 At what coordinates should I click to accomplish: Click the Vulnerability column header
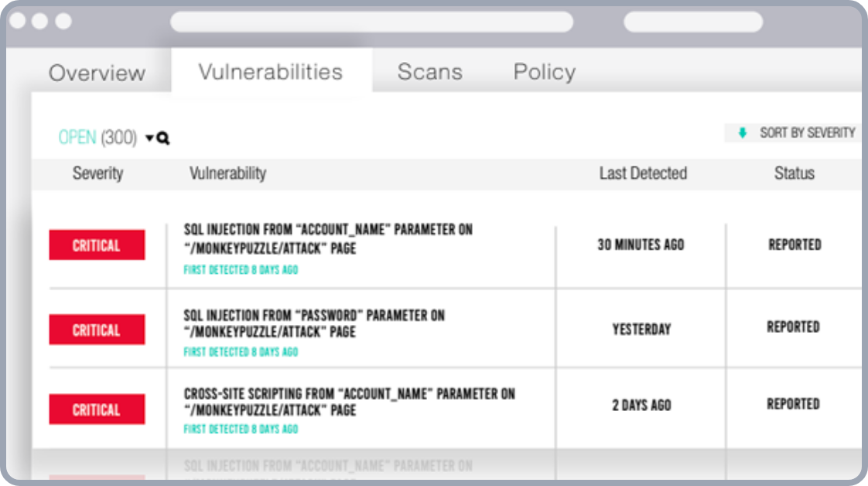pos(227,173)
